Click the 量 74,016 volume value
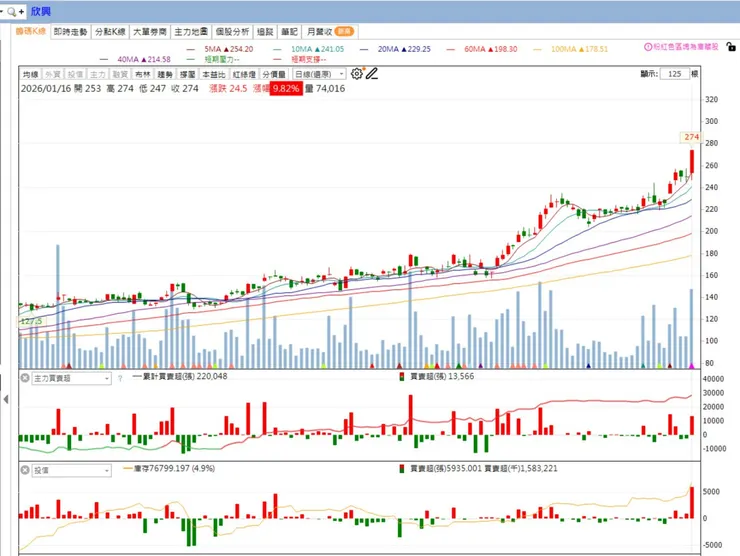 [325, 88]
